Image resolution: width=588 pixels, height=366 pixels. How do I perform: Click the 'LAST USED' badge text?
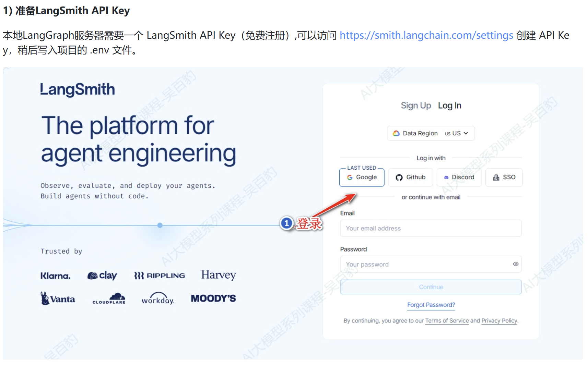coord(362,168)
